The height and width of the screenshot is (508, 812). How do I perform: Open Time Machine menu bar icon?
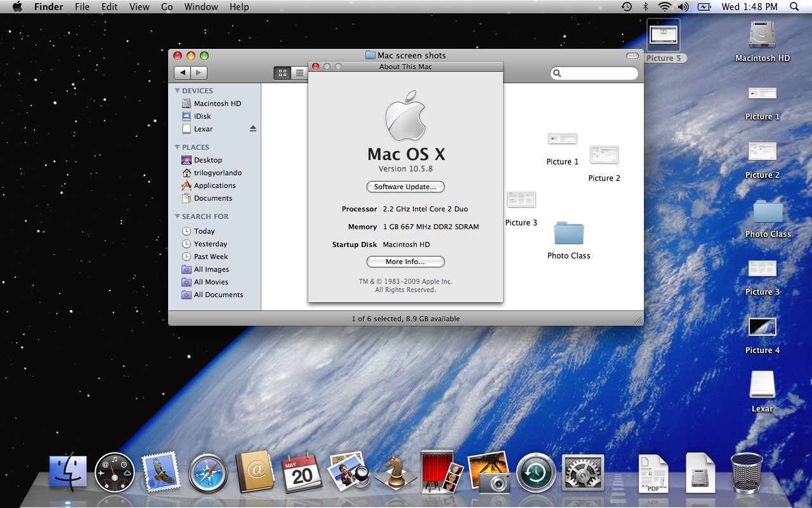(x=627, y=7)
